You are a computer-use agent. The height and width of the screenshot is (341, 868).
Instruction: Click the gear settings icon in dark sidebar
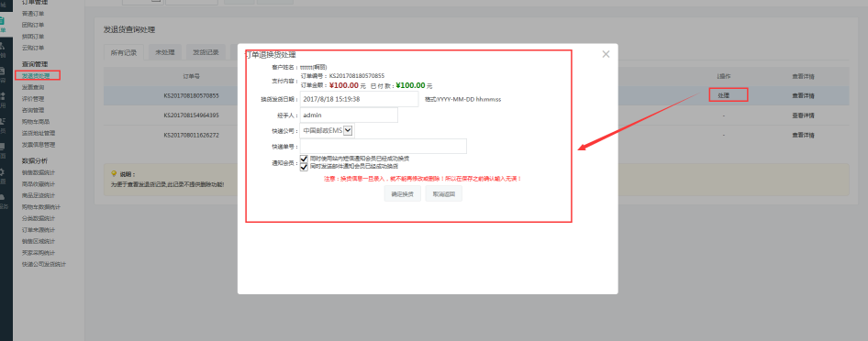tap(3, 172)
